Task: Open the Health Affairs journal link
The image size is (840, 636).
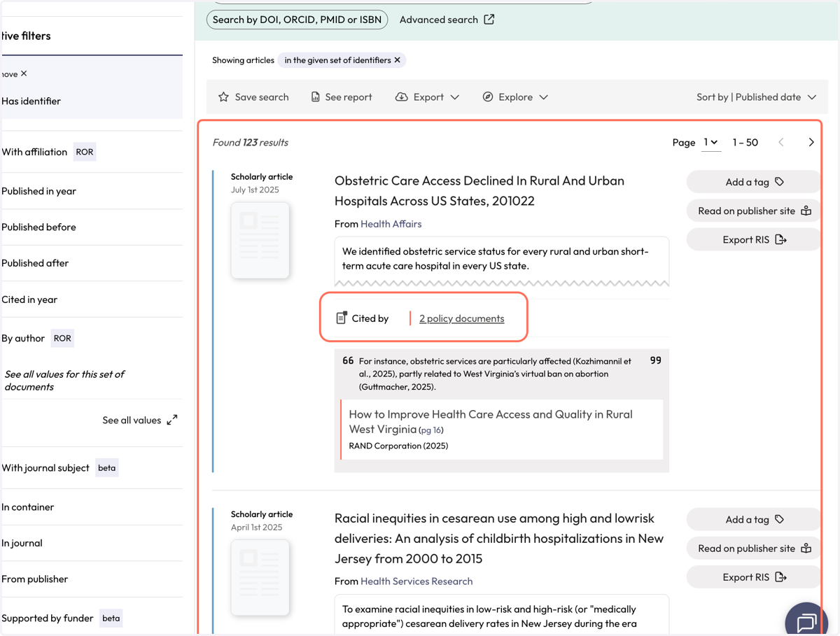Action: click(x=391, y=224)
